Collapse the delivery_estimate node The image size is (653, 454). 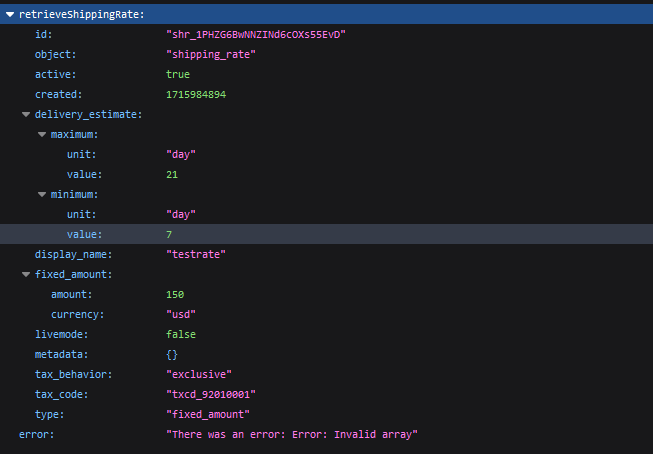point(26,115)
